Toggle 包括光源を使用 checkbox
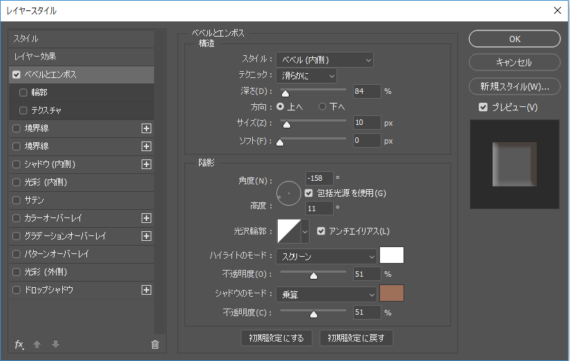The image size is (570, 361). pyautogui.click(x=309, y=193)
